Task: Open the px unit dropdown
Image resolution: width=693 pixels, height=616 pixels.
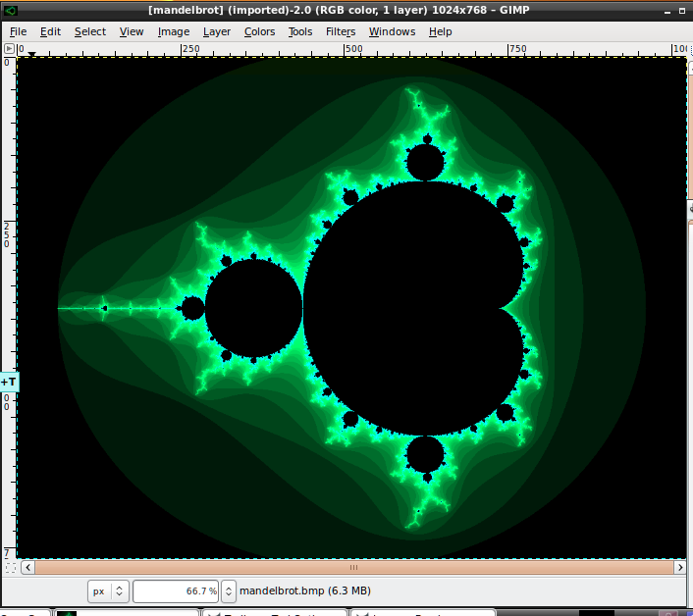Action: click(108, 591)
